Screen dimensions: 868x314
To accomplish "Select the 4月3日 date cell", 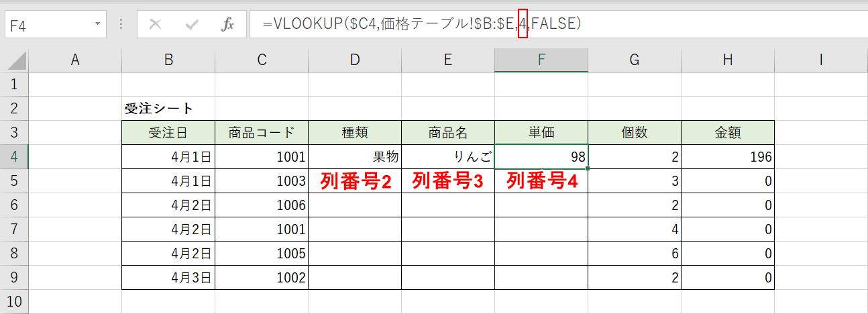I will (x=168, y=278).
